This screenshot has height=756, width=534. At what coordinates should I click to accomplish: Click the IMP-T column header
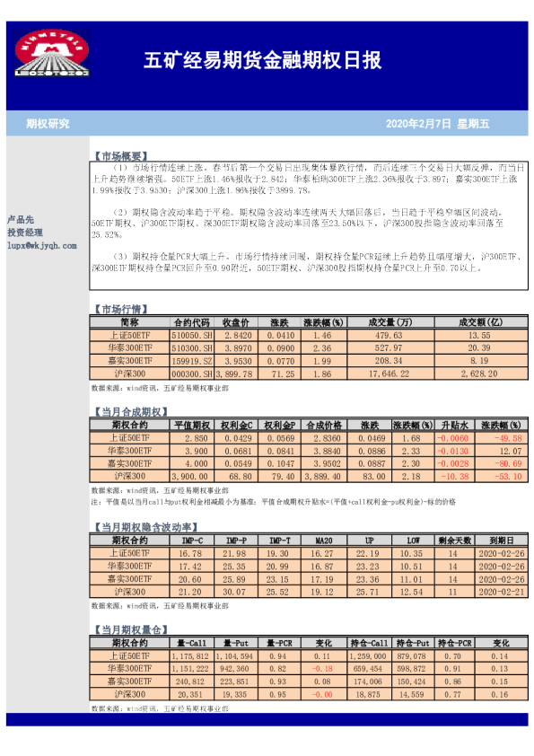point(279,541)
